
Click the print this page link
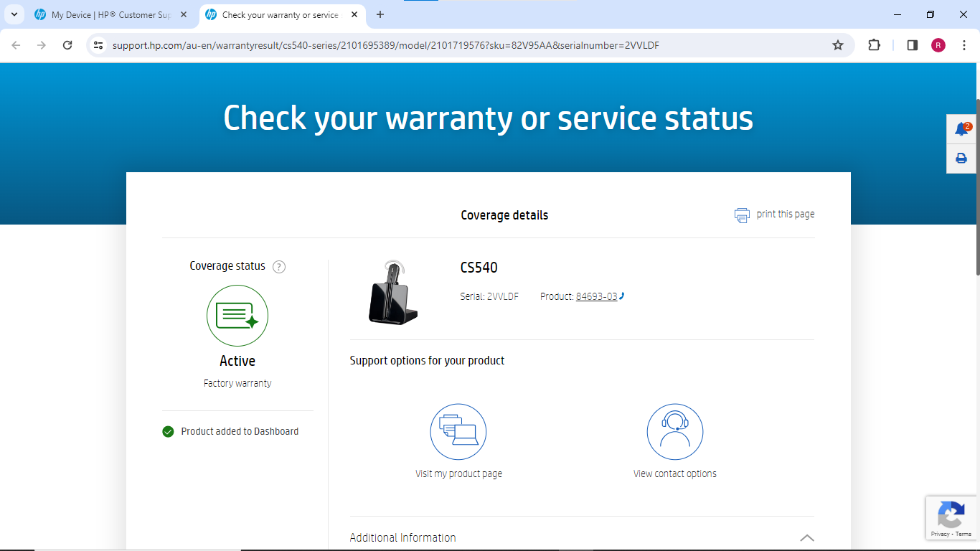(785, 214)
